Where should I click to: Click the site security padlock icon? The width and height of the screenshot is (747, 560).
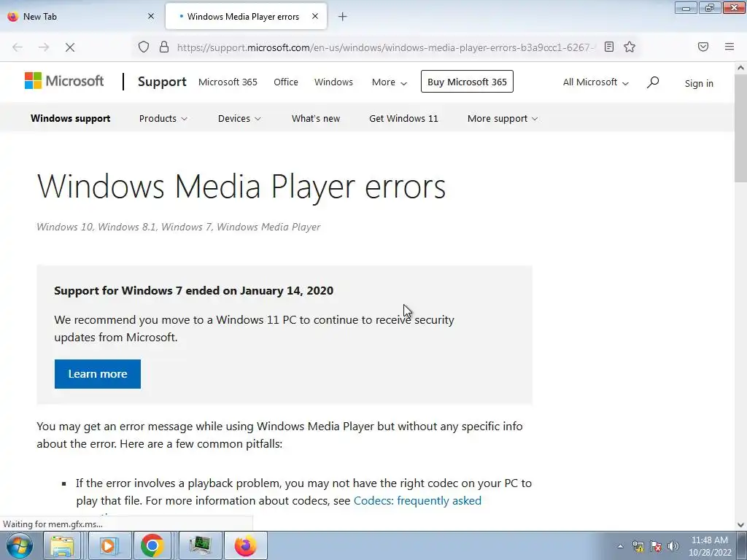coord(164,47)
